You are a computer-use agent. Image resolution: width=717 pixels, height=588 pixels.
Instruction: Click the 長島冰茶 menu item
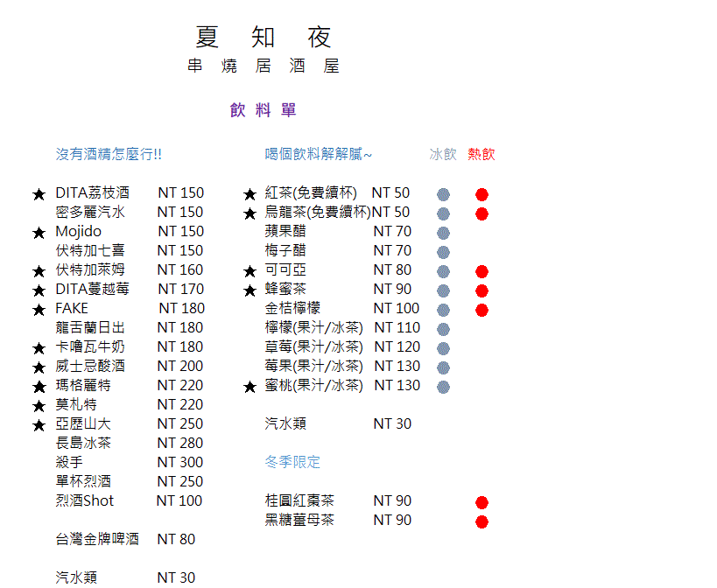click(83, 443)
